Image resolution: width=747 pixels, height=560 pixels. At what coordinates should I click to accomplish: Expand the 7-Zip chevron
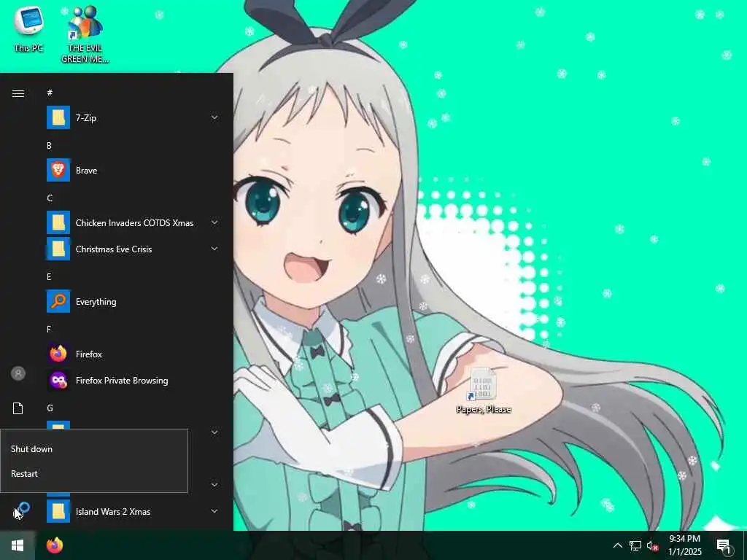click(214, 117)
